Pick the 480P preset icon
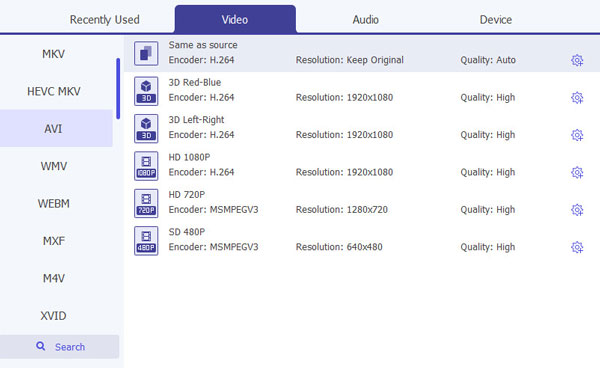This screenshot has height=368, width=600. pos(146,241)
